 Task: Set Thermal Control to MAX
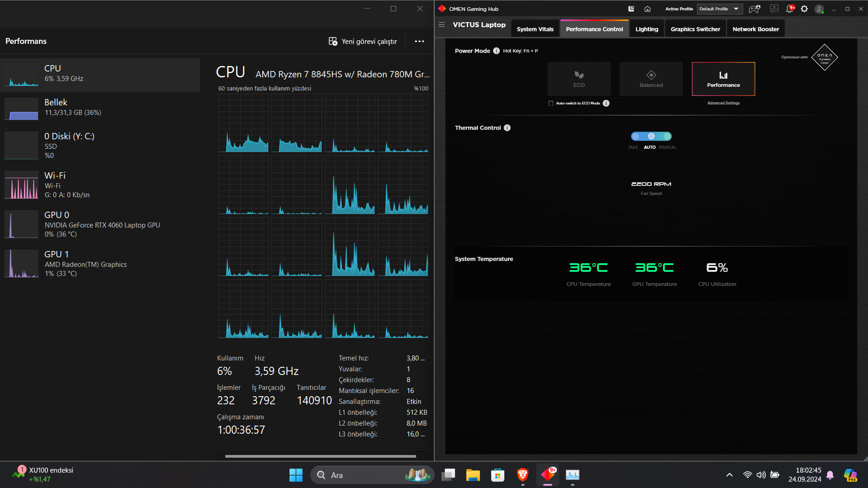(636, 136)
